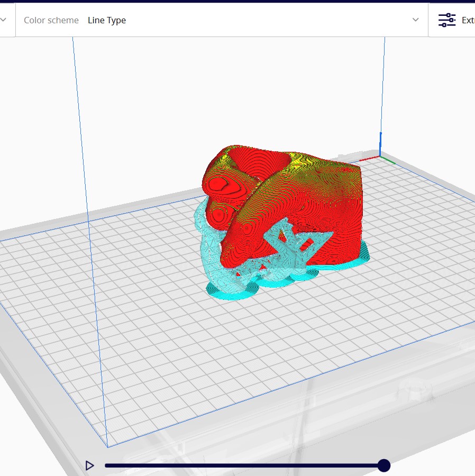Screen dimensions: 475x476
Task: Play the layer simulation
Action: (x=89, y=465)
